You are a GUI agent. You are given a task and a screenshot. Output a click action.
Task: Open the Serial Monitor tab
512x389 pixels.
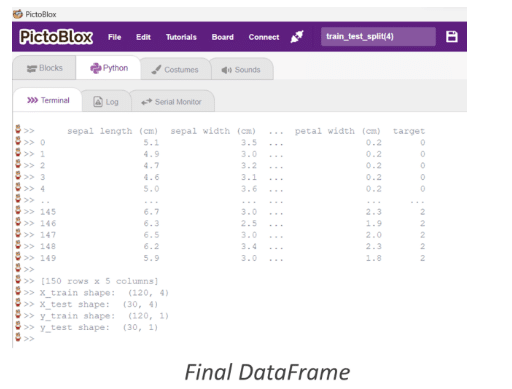pyautogui.click(x=172, y=101)
